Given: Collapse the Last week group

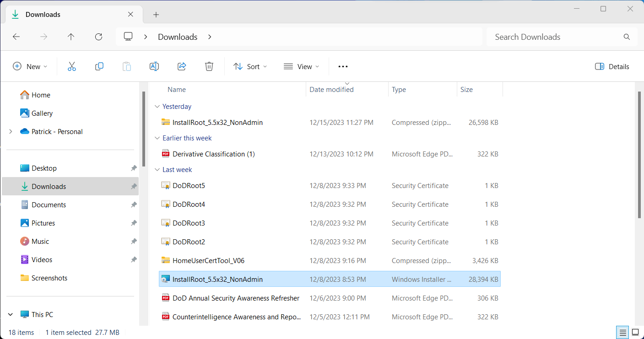Looking at the screenshot, I should click(x=157, y=169).
